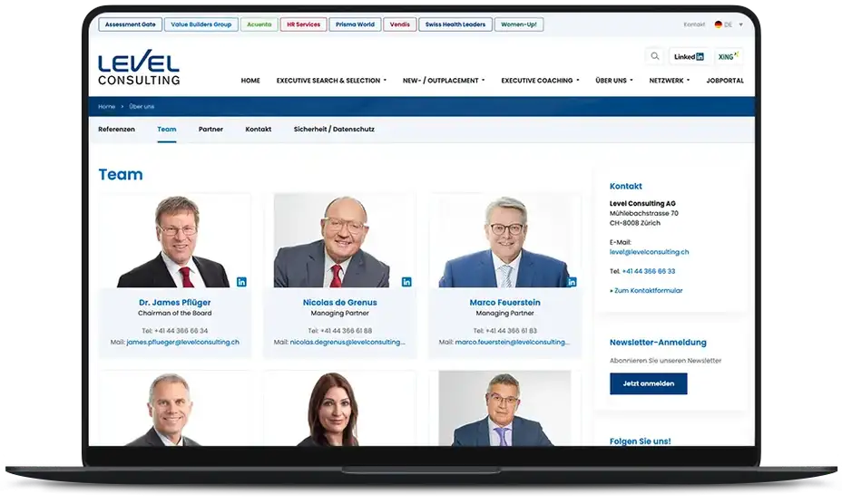Click level@levelconsulting.ch email link
The width and height of the screenshot is (842, 504).
click(650, 252)
